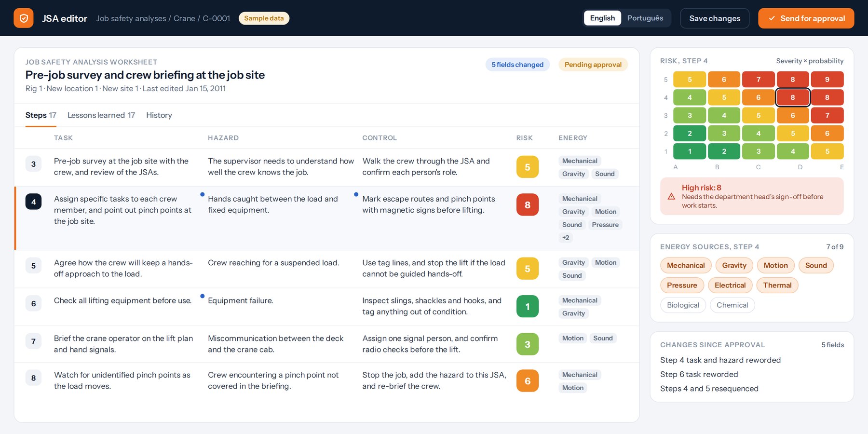Click the Pressure tag in step 4 row
868x434 pixels.
[605, 225]
